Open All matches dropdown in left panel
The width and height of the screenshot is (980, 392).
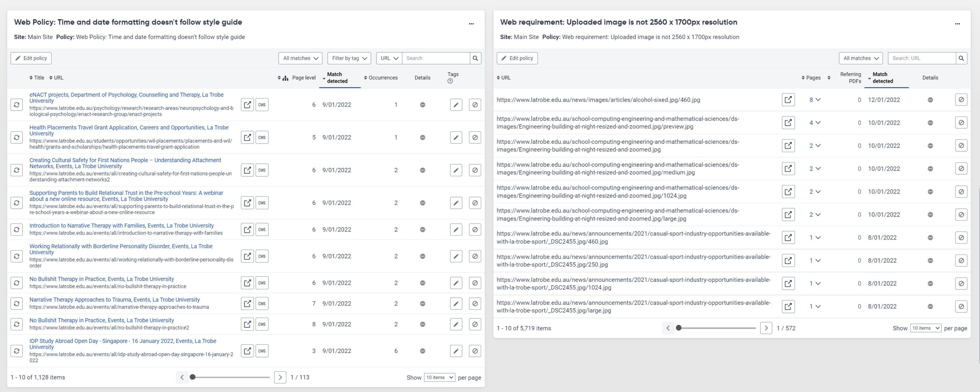coord(300,58)
